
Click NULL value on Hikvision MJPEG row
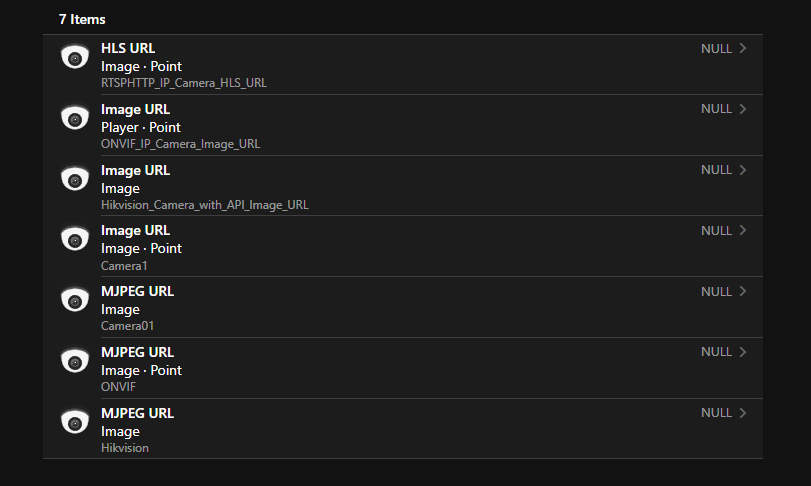tap(716, 413)
